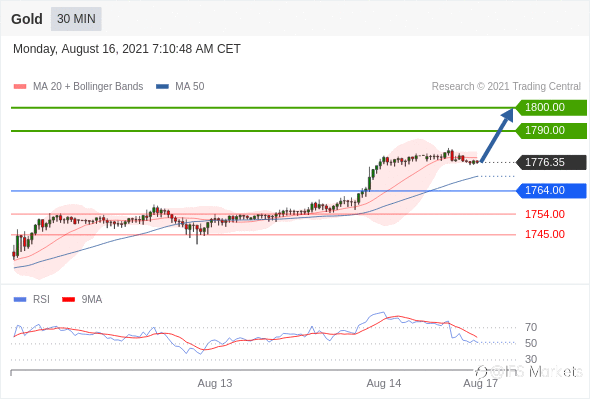The width and height of the screenshot is (590, 400).
Task: Click the 1800.00 resistance price label
Action: (x=551, y=108)
